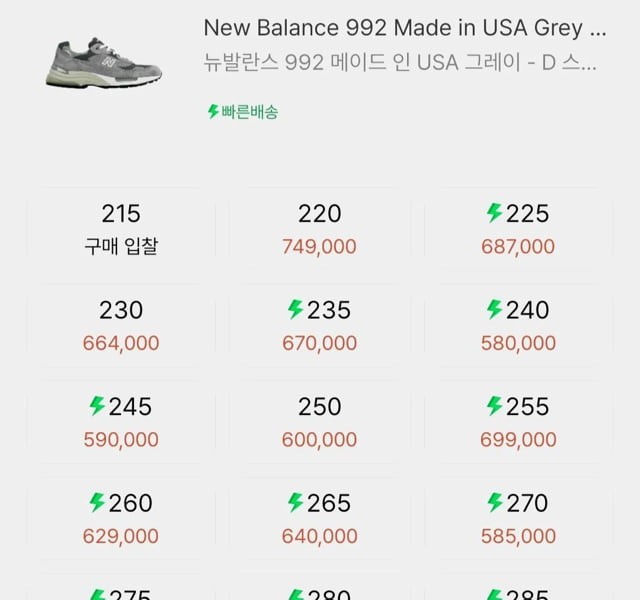Select size 215 with 구매 입찰

click(121, 229)
